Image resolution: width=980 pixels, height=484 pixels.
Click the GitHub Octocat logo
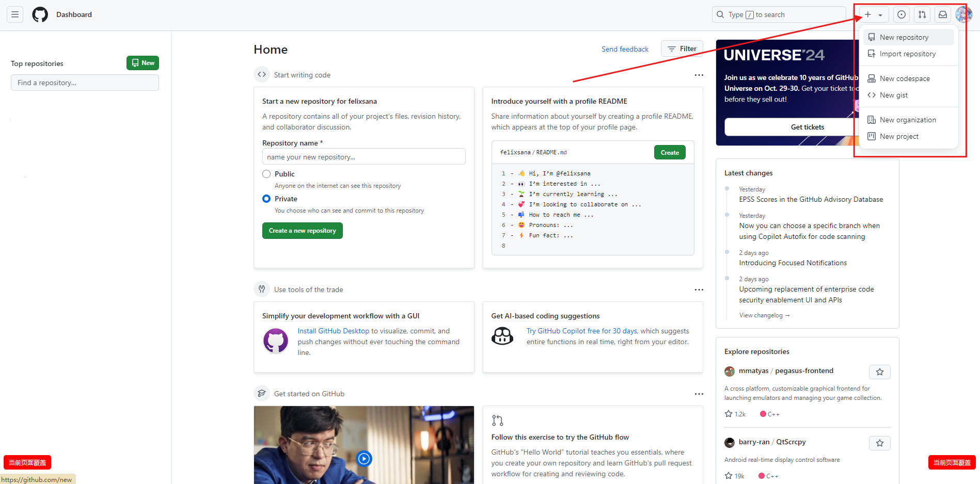pos(40,14)
